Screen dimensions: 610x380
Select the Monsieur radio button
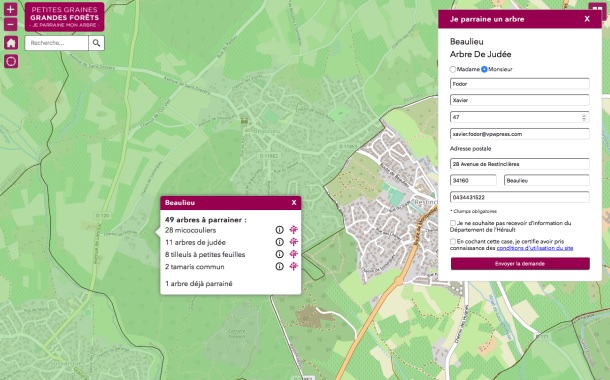[x=484, y=69]
